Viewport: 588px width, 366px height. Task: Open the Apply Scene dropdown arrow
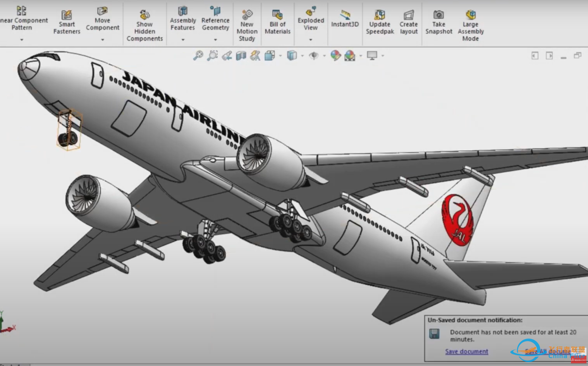pyautogui.click(x=361, y=56)
